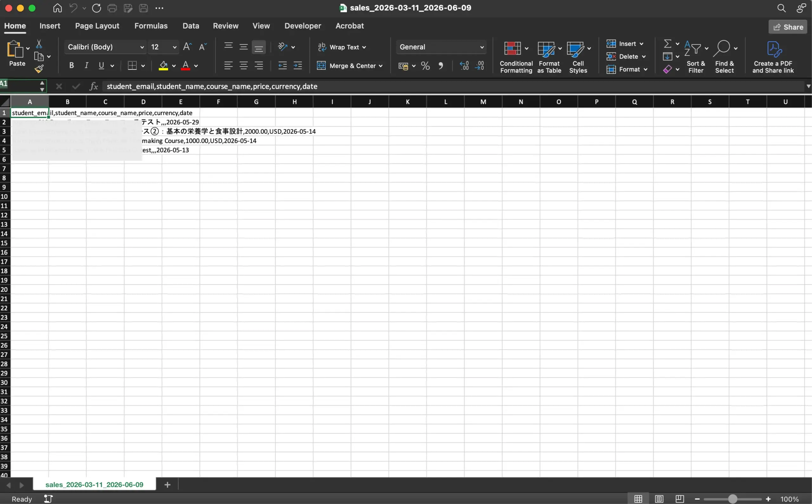Image resolution: width=812 pixels, height=504 pixels.
Task: Apply comma style number format
Action: [441, 66]
